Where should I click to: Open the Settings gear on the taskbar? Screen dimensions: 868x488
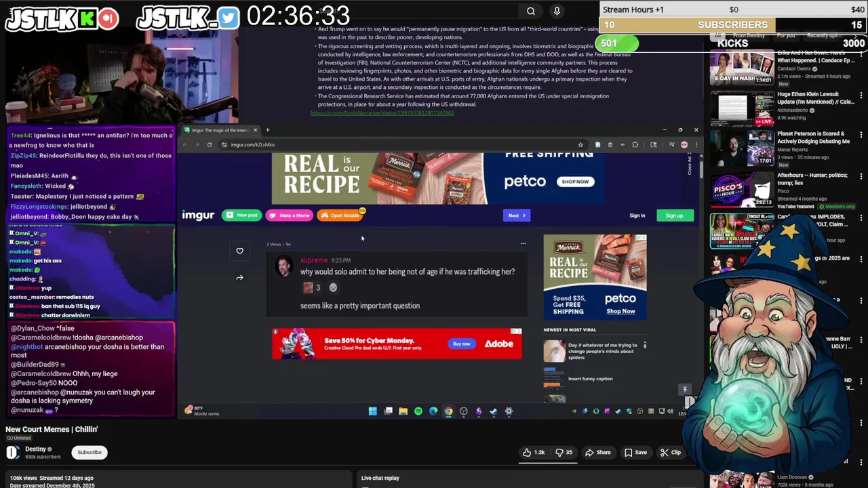point(509,411)
